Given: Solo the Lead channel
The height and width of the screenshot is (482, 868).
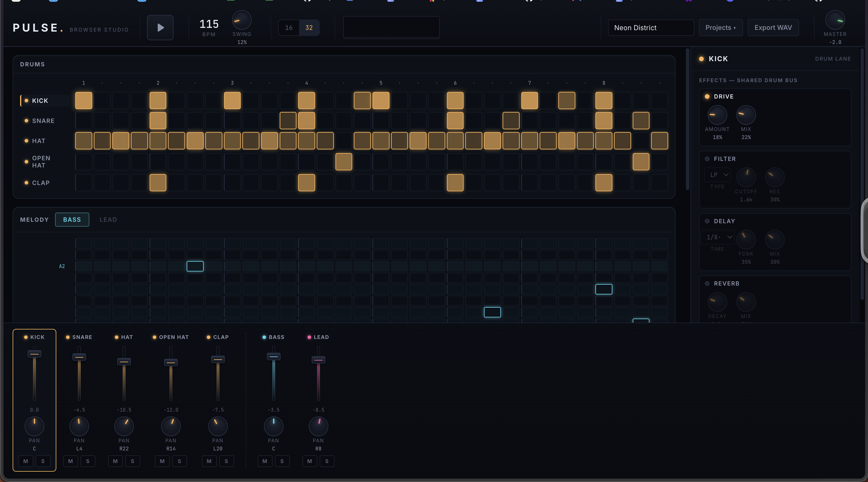Looking at the screenshot, I should 327,461.
